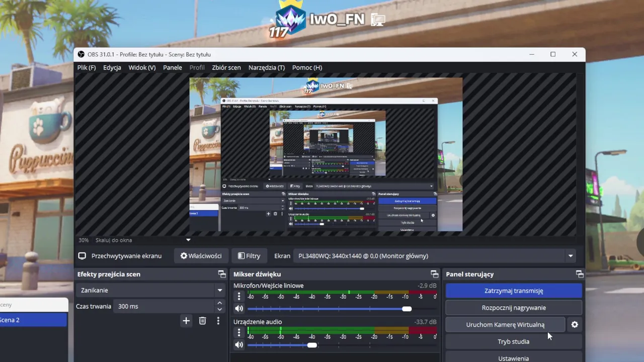The image size is (644, 362).
Task: Open transition properties three-dot menu
Action: point(218,321)
